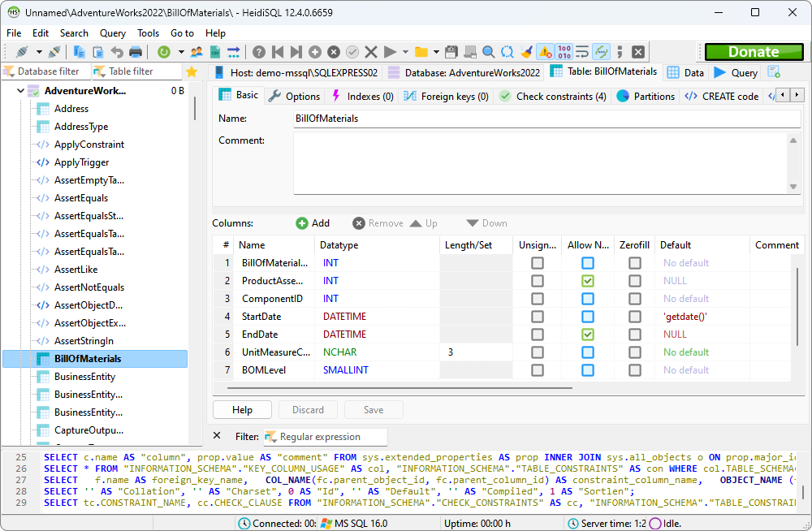Click the Discard button
Viewport: 812px width, 531px height.
(x=308, y=410)
